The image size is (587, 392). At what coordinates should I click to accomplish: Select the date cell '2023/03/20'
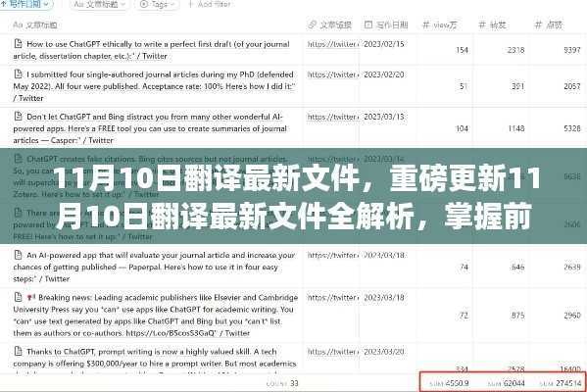tap(384, 352)
